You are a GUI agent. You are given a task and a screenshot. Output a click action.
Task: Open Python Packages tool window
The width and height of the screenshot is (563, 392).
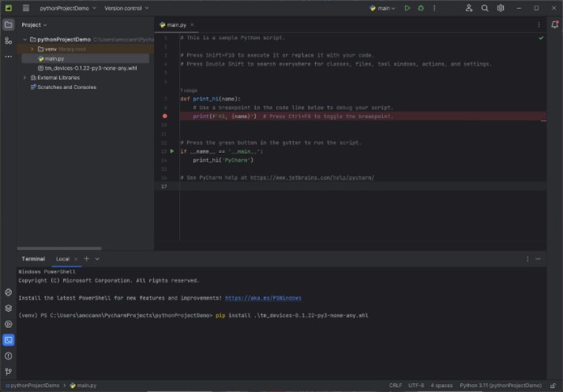(8, 308)
